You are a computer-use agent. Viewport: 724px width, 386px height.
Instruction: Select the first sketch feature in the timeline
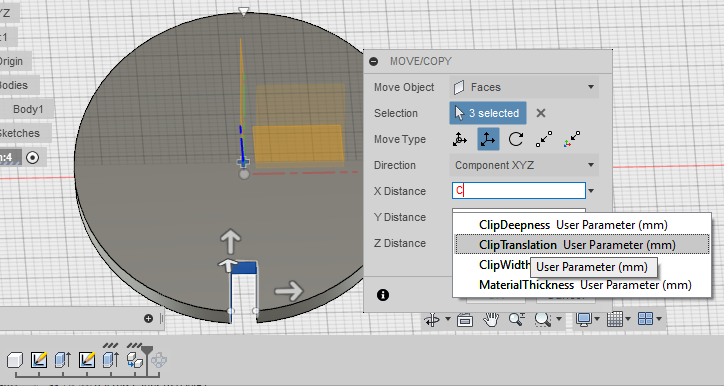(39, 360)
